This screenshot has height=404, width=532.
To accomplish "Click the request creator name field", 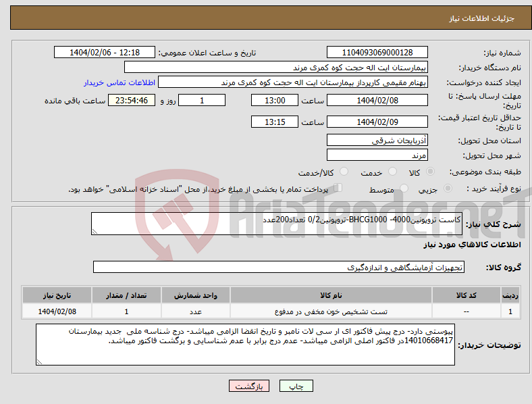I will point(293,82).
